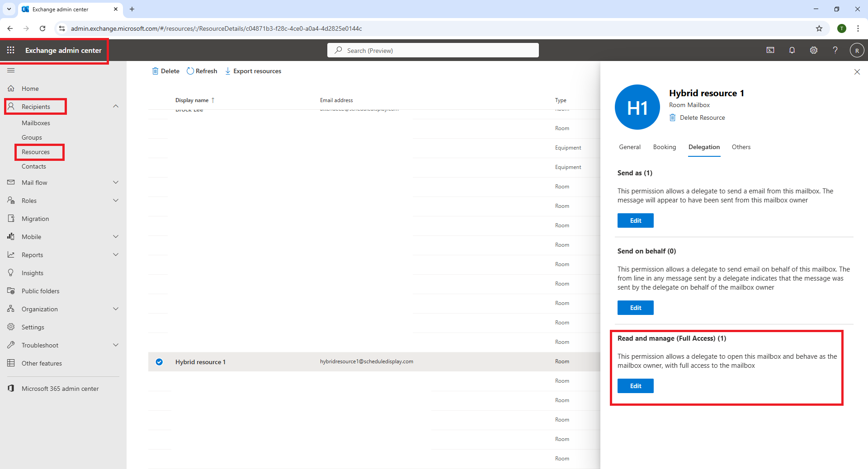Image resolution: width=868 pixels, height=469 pixels.
Task: Click the Export resources label
Action: (x=257, y=71)
